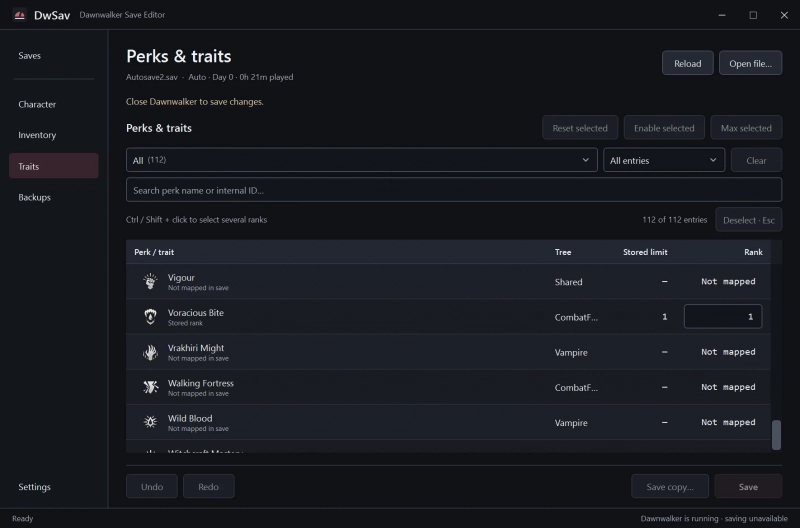Select the Traits sidebar item
The height and width of the screenshot is (528, 800).
pyautogui.click(x=54, y=166)
